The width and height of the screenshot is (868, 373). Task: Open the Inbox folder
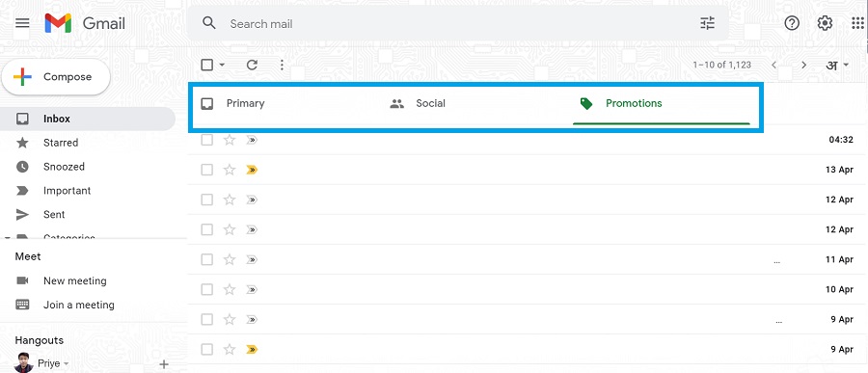pyautogui.click(x=88, y=119)
